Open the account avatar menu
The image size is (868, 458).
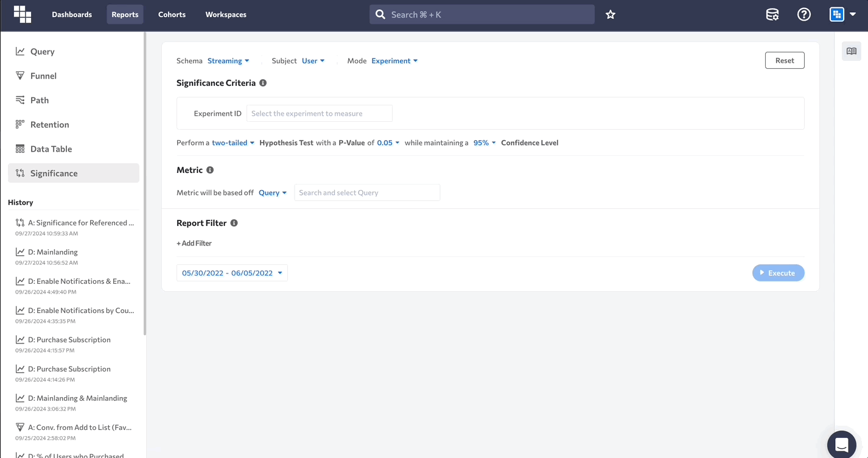coord(843,15)
